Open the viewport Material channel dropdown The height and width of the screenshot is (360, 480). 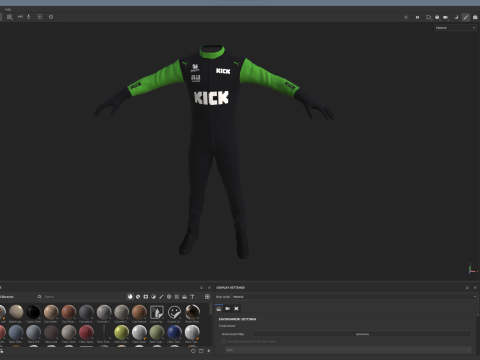[x=455, y=28]
